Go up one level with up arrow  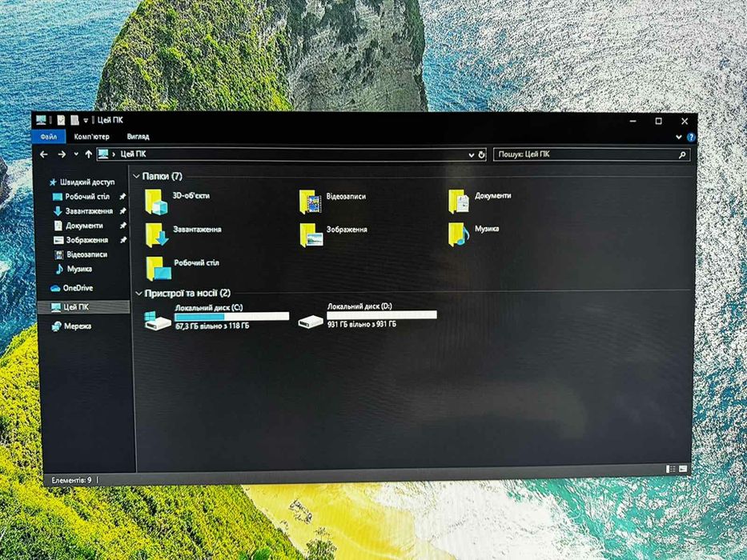click(x=89, y=154)
